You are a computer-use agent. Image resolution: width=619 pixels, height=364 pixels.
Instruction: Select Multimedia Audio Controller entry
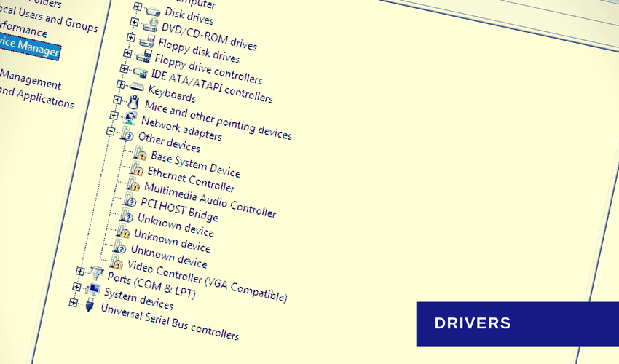(210, 199)
